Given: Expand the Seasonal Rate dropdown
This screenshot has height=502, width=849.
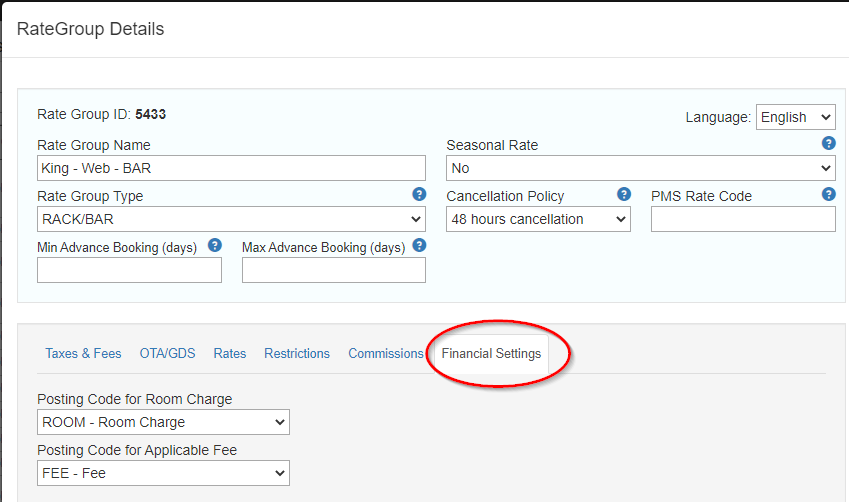Looking at the screenshot, I should [x=641, y=168].
